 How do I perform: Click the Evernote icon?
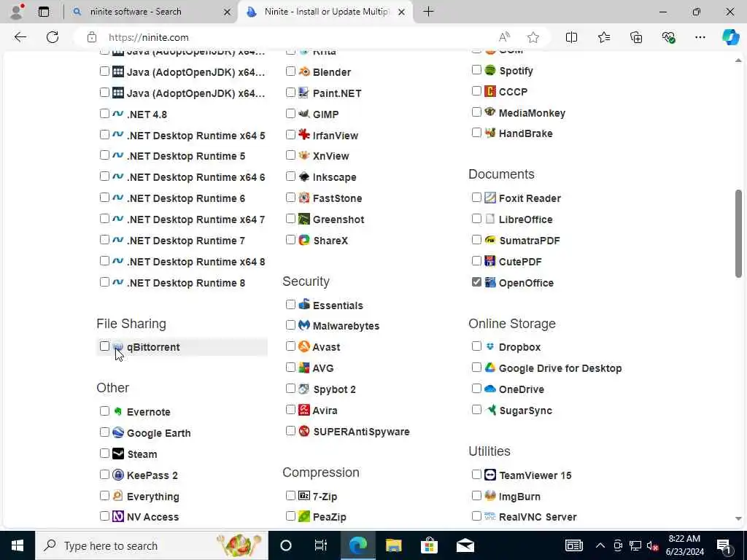point(118,411)
